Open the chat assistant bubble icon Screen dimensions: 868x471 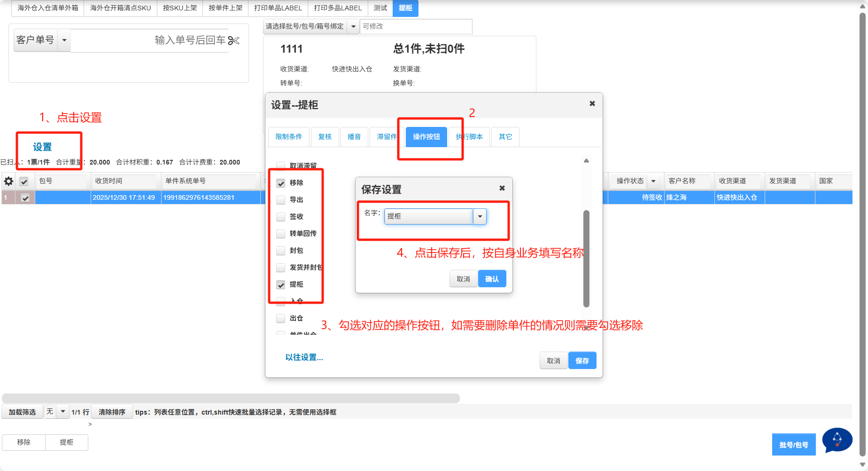837,440
